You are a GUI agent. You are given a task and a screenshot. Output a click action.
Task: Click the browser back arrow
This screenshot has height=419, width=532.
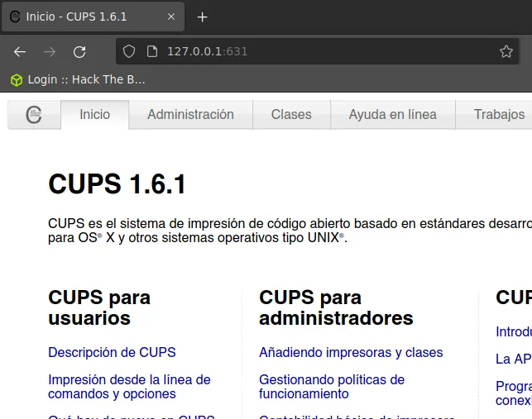pos(20,52)
